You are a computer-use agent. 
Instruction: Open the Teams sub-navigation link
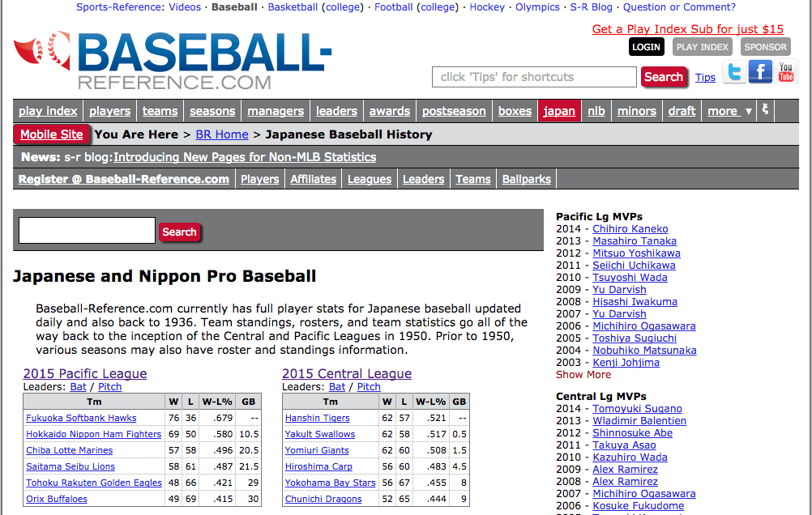coord(472,179)
